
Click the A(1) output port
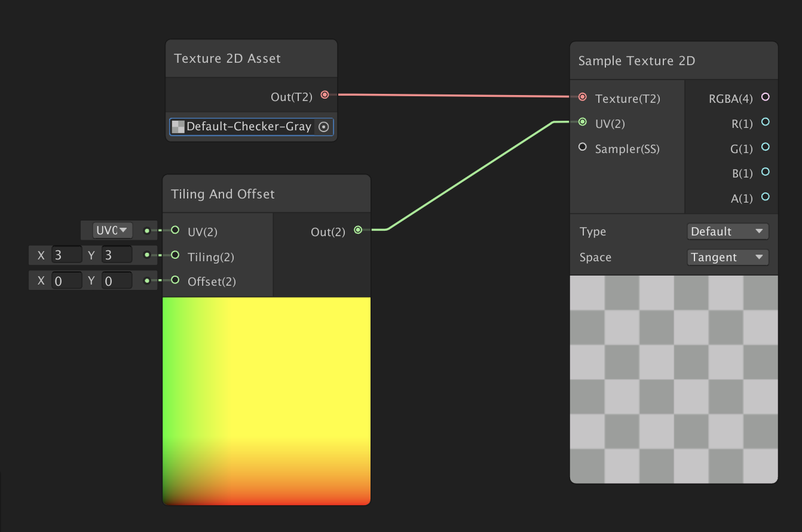click(x=766, y=197)
